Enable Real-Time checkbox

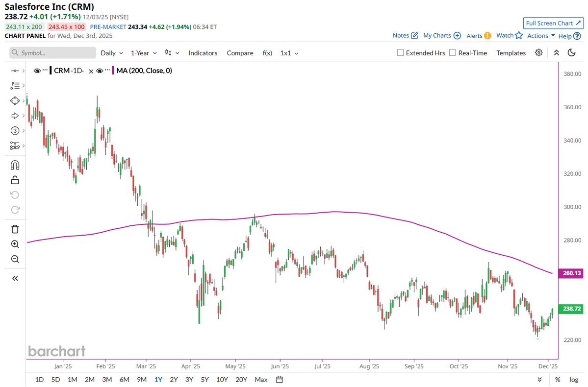[x=453, y=53]
